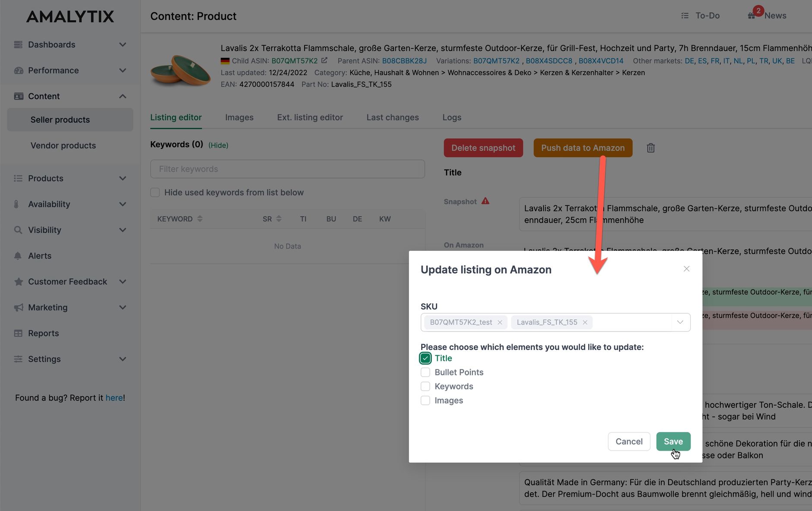
Task: Check the Bullet Points checkbox
Action: point(425,372)
